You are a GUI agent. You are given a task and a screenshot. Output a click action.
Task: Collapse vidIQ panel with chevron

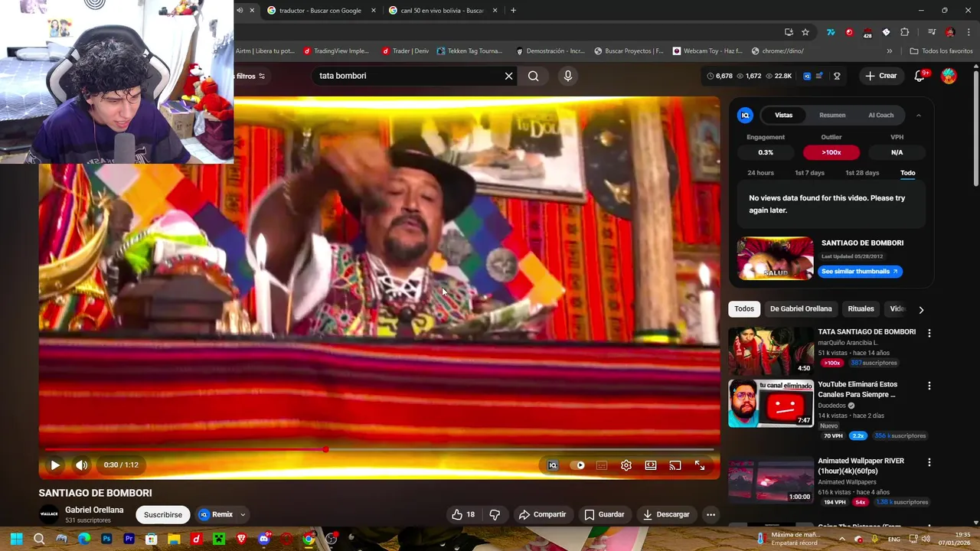[x=919, y=115]
